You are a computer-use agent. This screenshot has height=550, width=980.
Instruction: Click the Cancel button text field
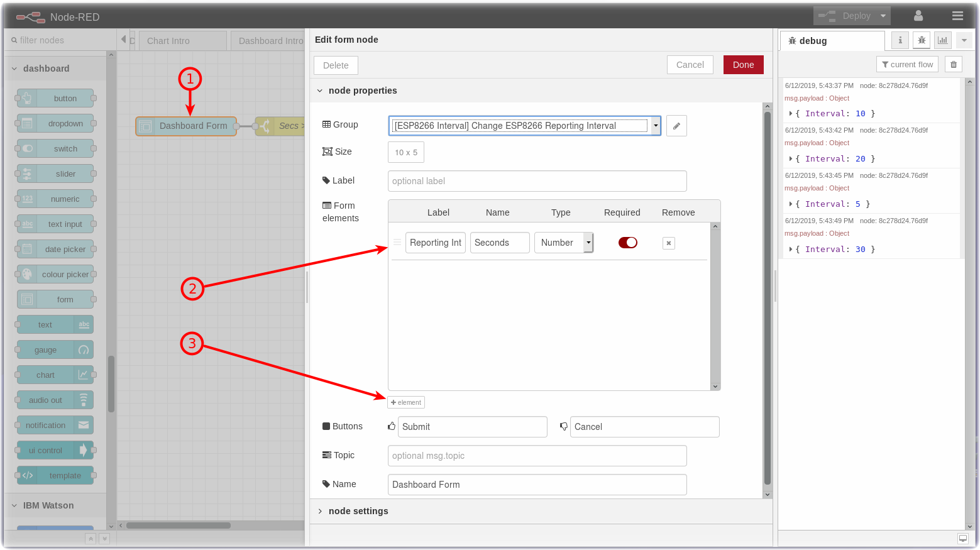[x=645, y=427]
